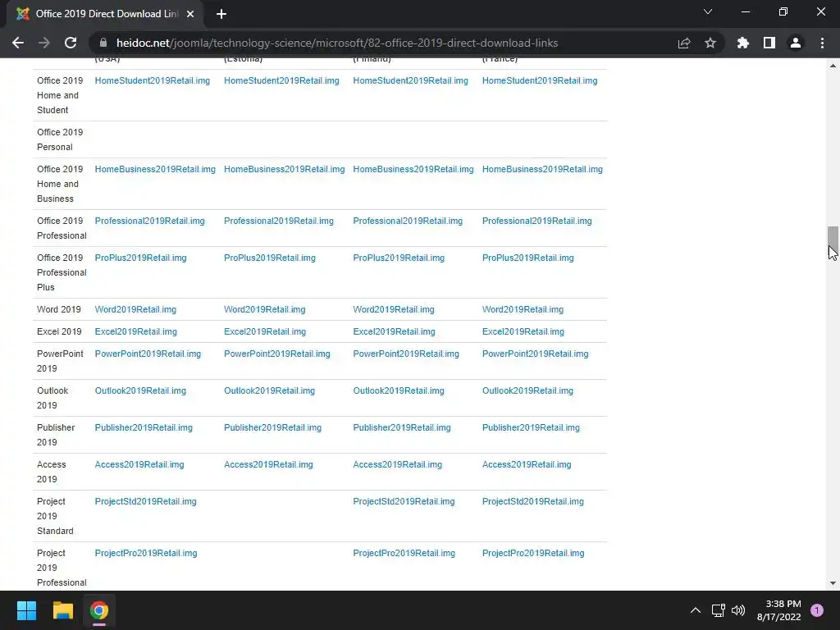Download Word2019Retail.img in USA column
This screenshot has width=840, height=630.
[135, 309]
